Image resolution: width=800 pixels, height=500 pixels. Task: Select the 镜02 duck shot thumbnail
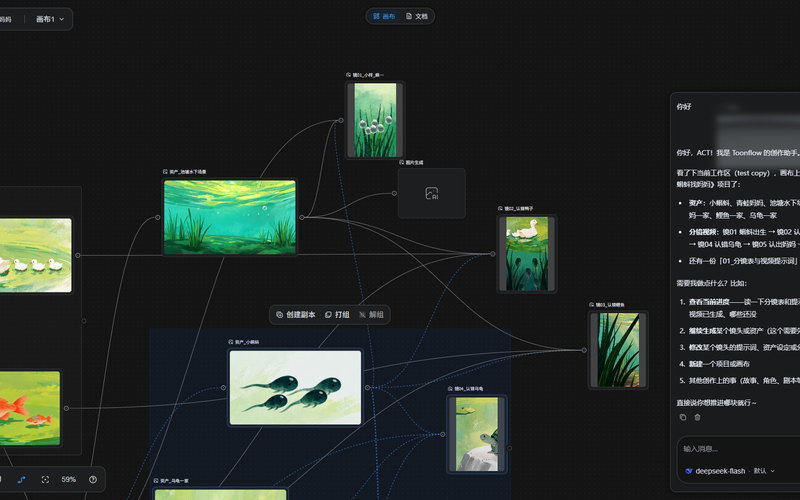(x=527, y=254)
